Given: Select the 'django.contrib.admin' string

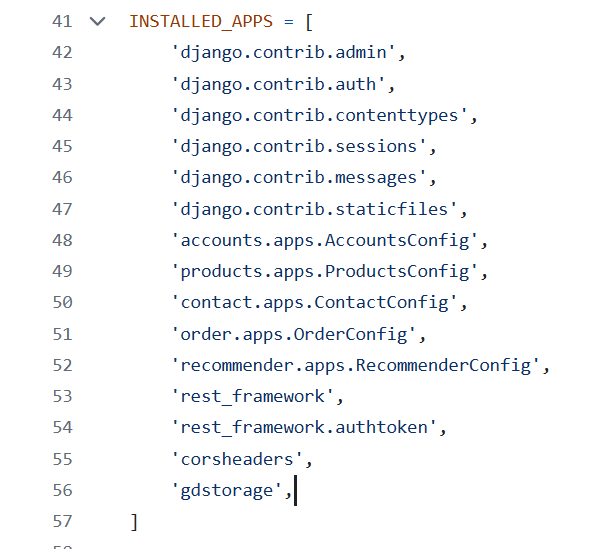Looking at the screenshot, I should point(284,53).
